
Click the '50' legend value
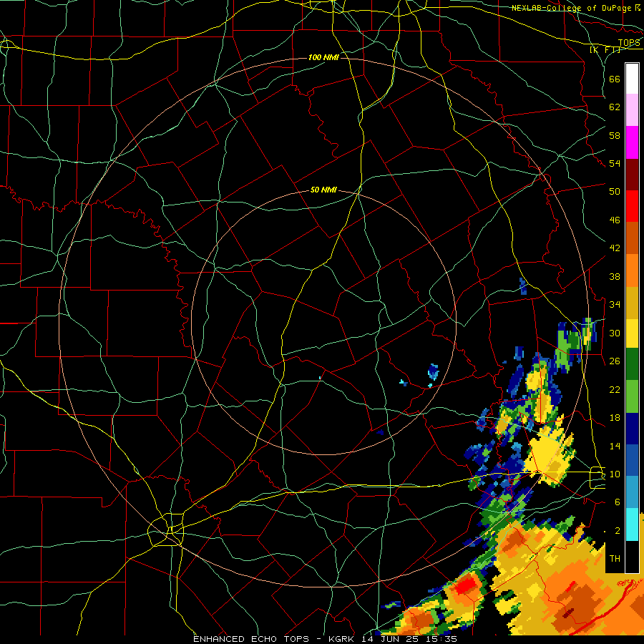(x=615, y=191)
